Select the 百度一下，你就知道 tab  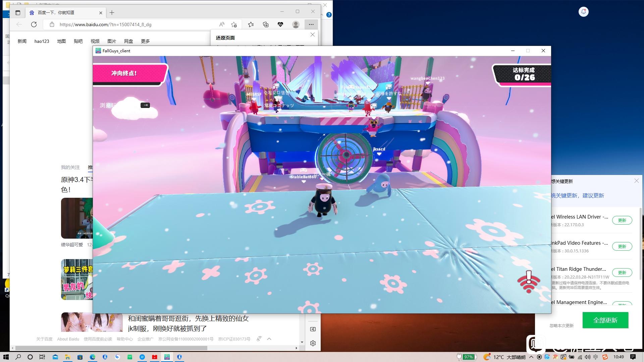coord(66,13)
